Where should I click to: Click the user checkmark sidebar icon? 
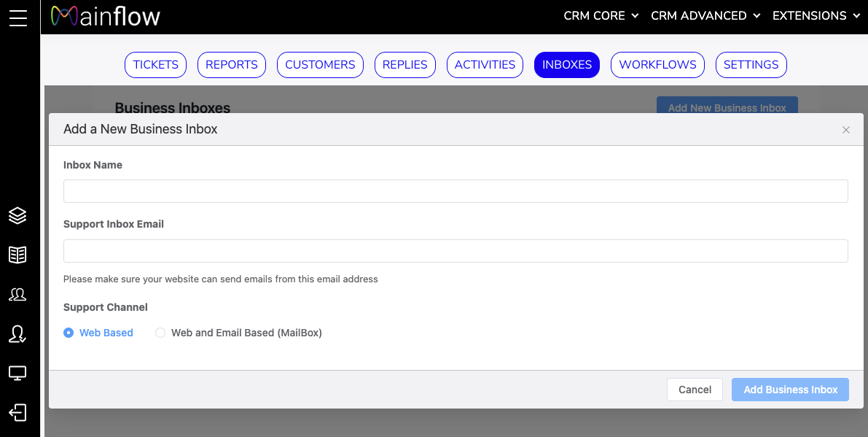(17, 334)
